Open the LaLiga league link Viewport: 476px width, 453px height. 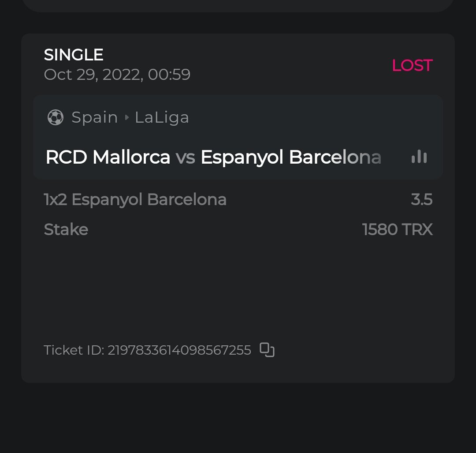coord(162,117)
